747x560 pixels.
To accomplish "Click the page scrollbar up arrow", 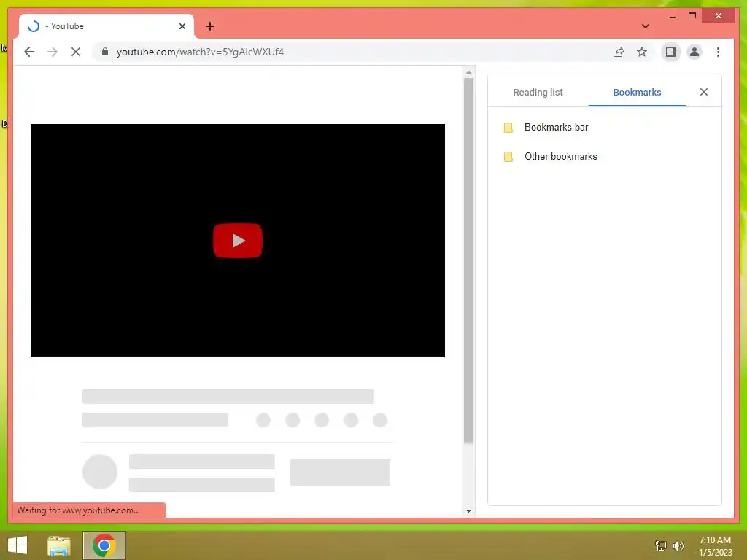I will pyautogui.click(x=468, y=72).
